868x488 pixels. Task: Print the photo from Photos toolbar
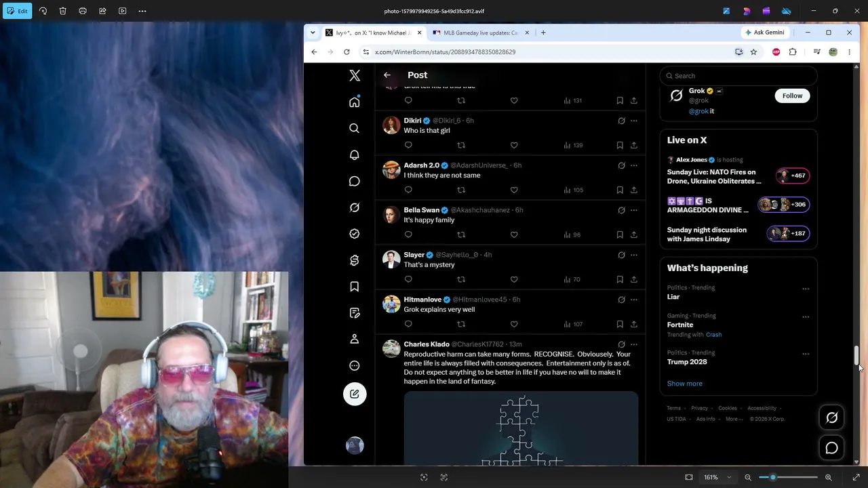83,11
